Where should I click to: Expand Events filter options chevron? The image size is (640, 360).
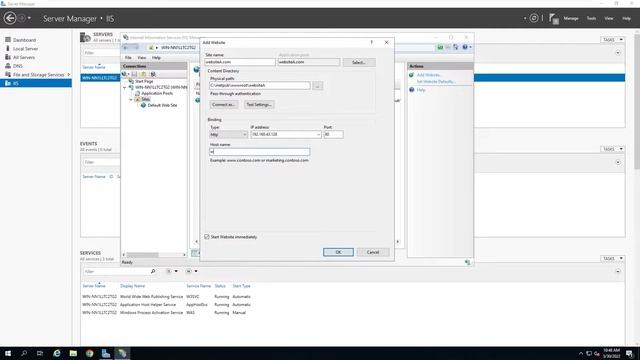[x=618, y=162]
